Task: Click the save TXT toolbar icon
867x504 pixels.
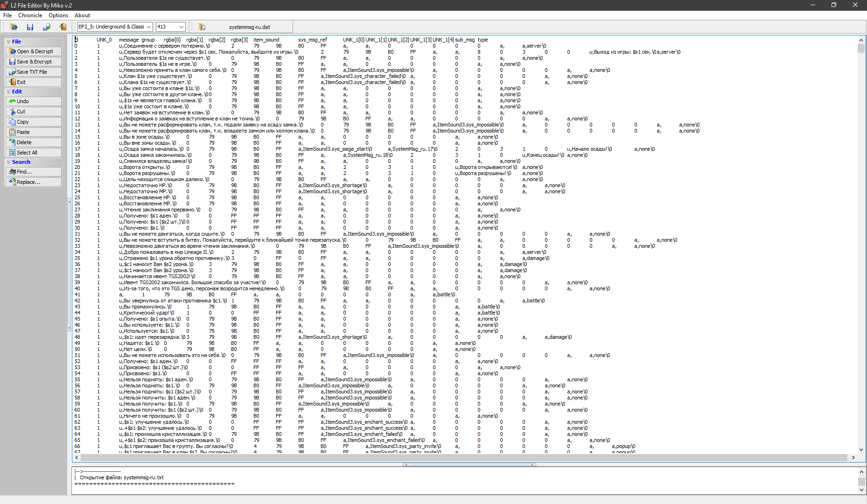Action: 46,27
